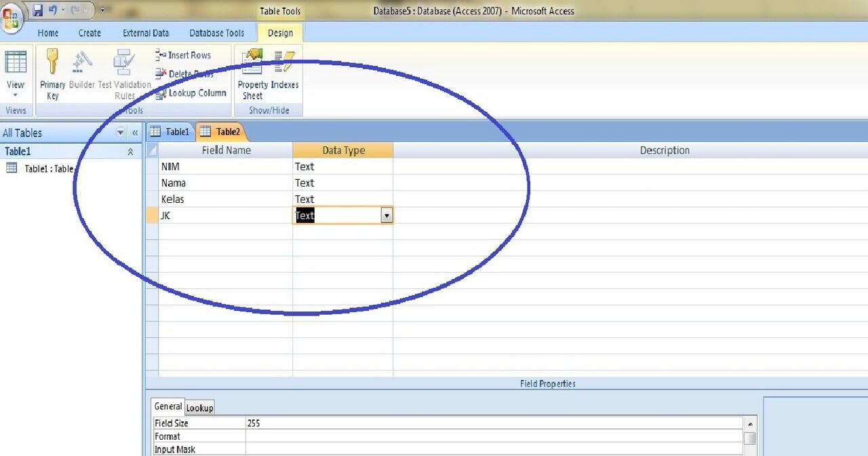868x456 pixels.
Task: Click the Data Type column header
Action: 343,150
